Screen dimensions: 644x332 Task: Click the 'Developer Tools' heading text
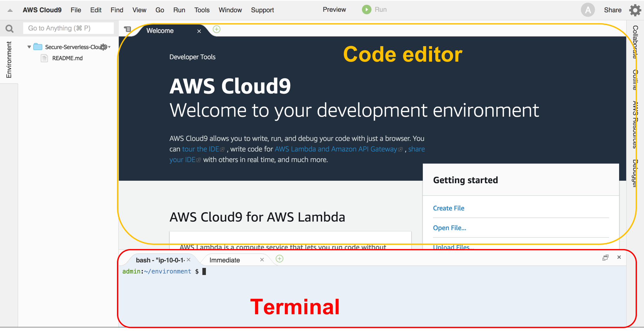pos(192,57)
